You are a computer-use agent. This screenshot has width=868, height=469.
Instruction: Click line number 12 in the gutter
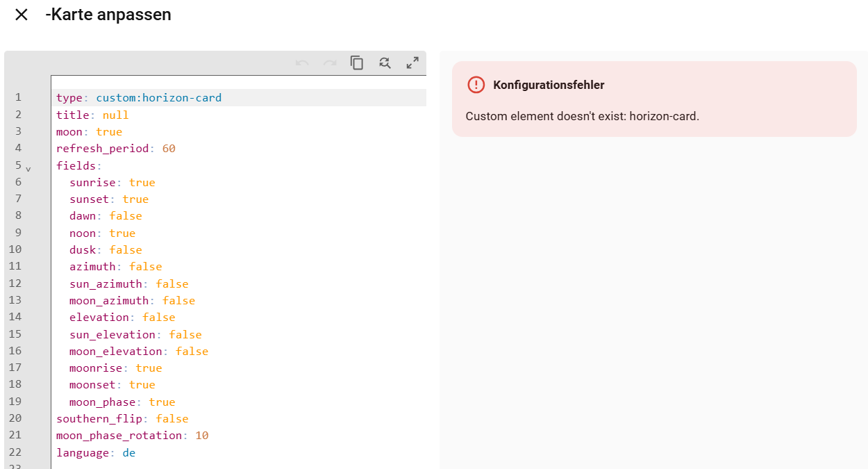(x=15, y=283)
